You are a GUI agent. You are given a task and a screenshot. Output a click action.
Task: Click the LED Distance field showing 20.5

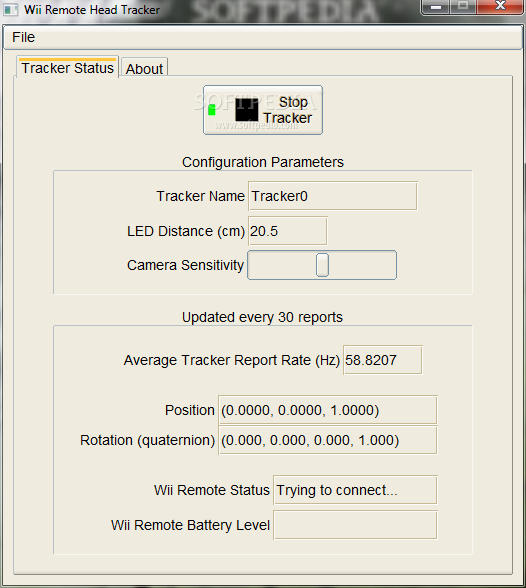[288, 231]
